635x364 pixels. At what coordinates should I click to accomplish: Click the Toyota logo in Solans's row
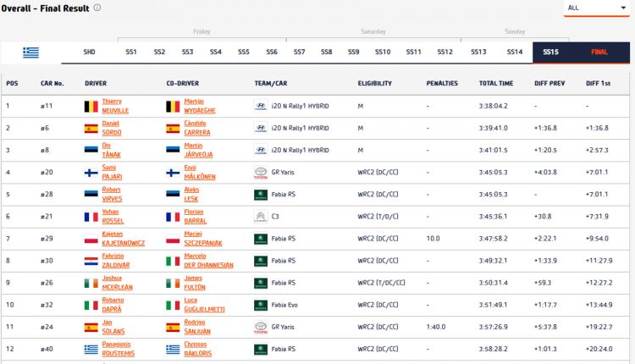pyautogui.click(x=261, y=327)
